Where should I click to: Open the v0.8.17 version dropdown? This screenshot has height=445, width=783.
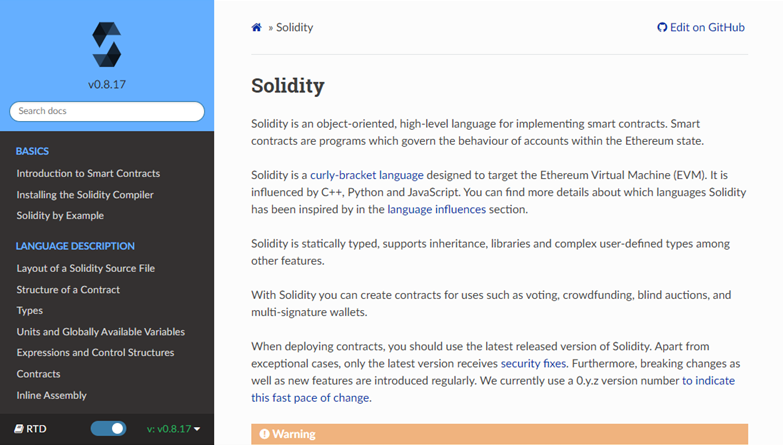174,429
